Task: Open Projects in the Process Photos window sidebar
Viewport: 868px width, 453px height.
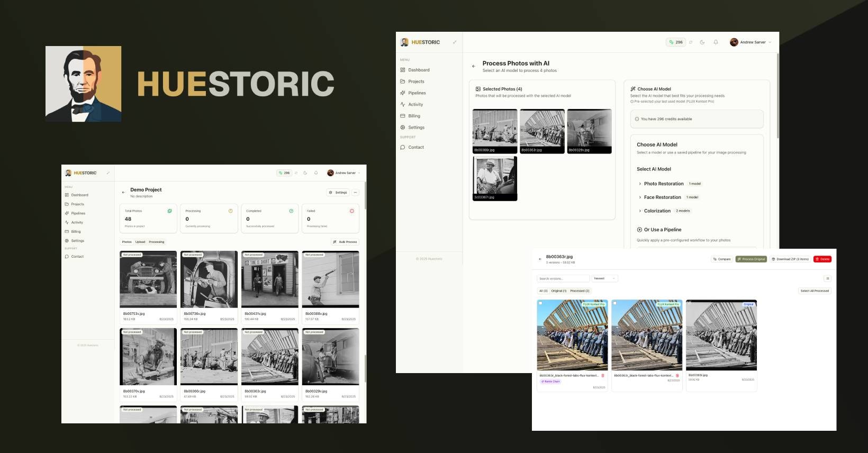Action: tap(413, 81)
